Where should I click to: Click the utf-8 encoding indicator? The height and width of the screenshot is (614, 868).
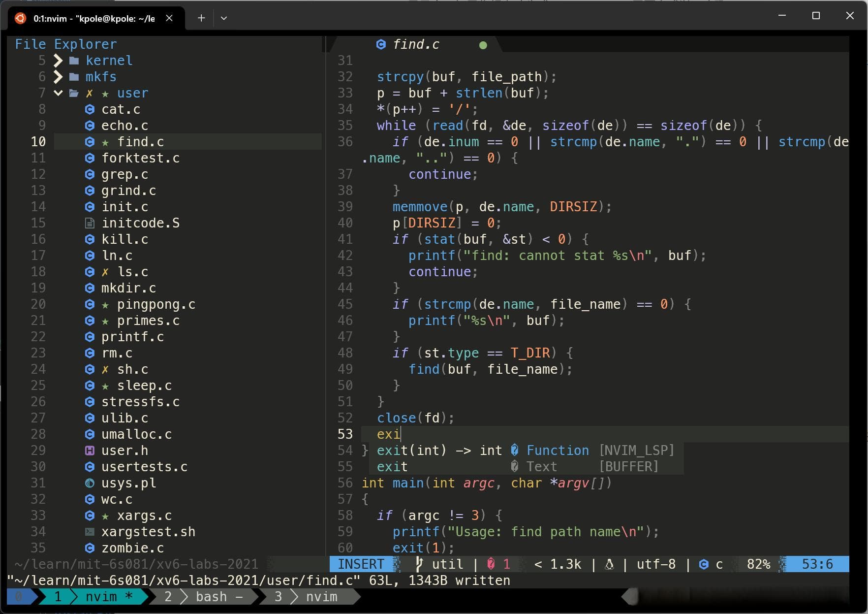pos(656,564)
